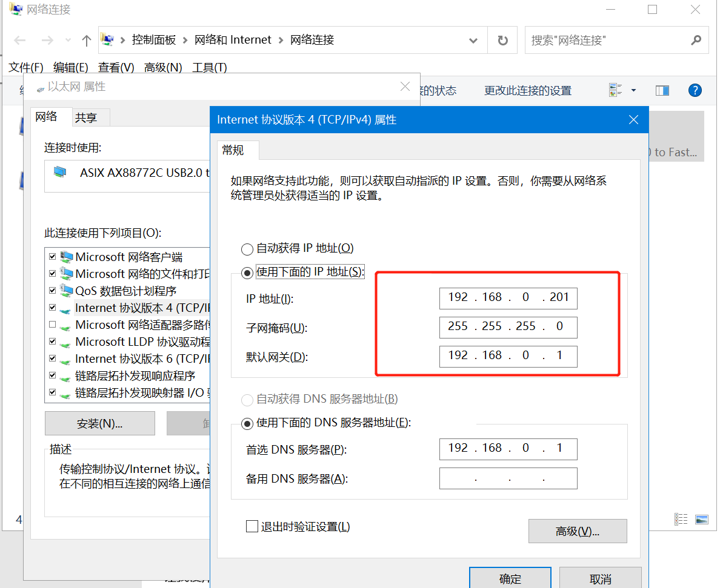Click the refresh icon beside address bar
Image resolution: width=720 pixels, height=588 pixels.
502,41
